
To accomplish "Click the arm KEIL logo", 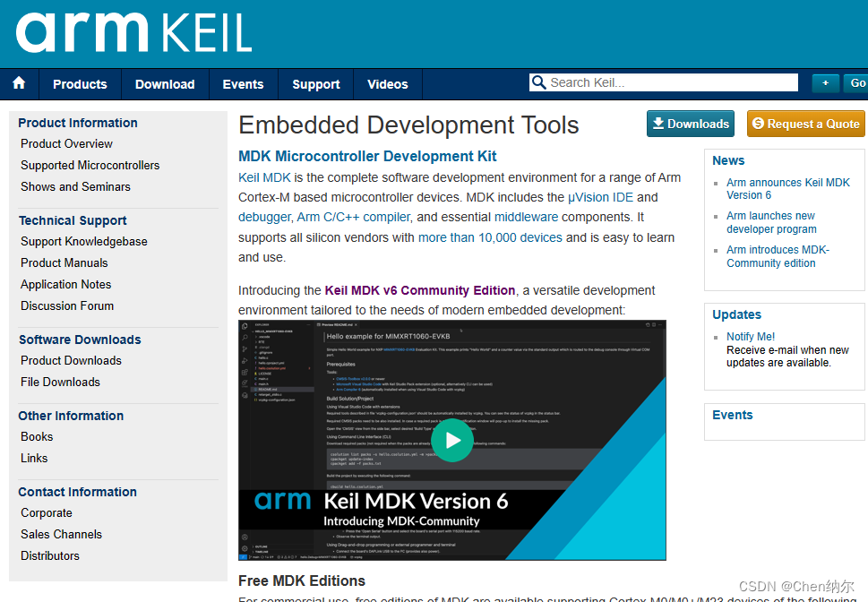I will click(134, 32).
